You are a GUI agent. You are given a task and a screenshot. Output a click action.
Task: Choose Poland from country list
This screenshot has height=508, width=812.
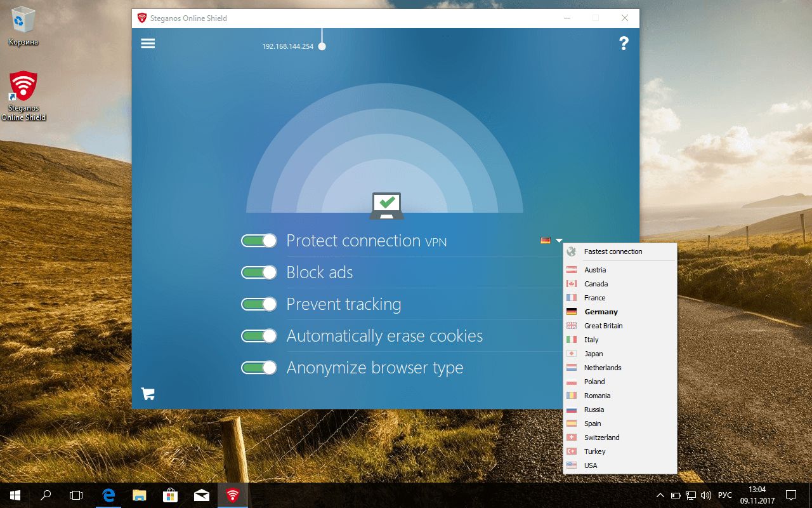[x=620, y=382]
